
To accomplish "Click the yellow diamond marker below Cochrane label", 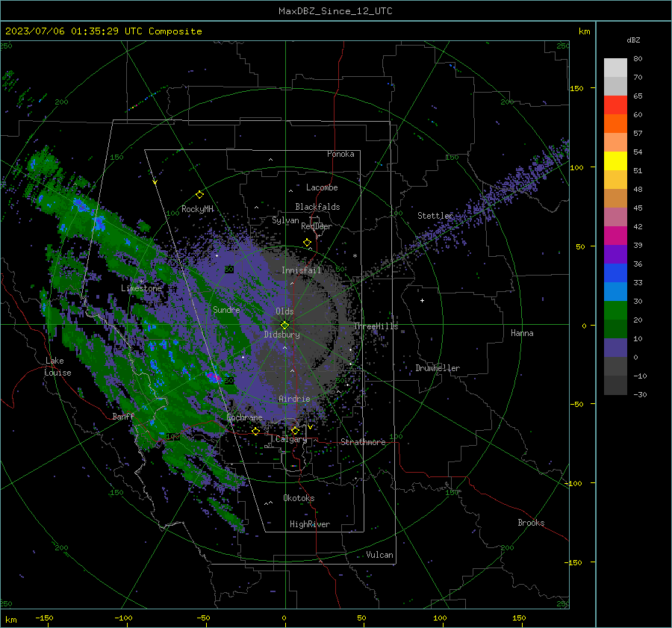I will coord(256,432).
